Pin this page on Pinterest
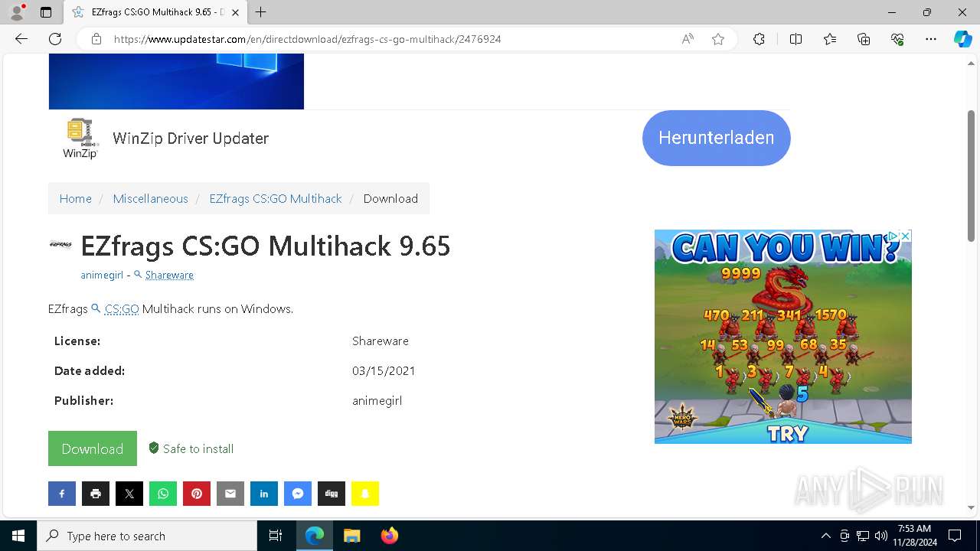This screenshot has height=551, width=980. [197, 494]
